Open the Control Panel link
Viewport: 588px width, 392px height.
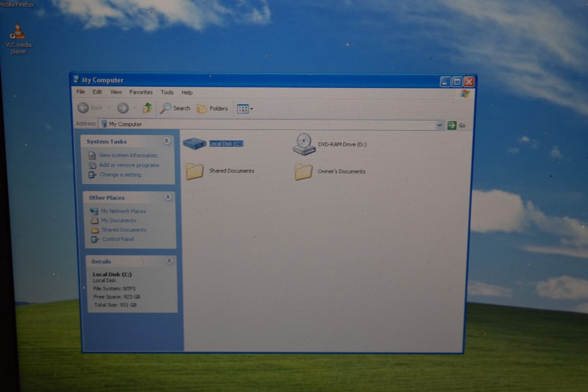[118, 239]
